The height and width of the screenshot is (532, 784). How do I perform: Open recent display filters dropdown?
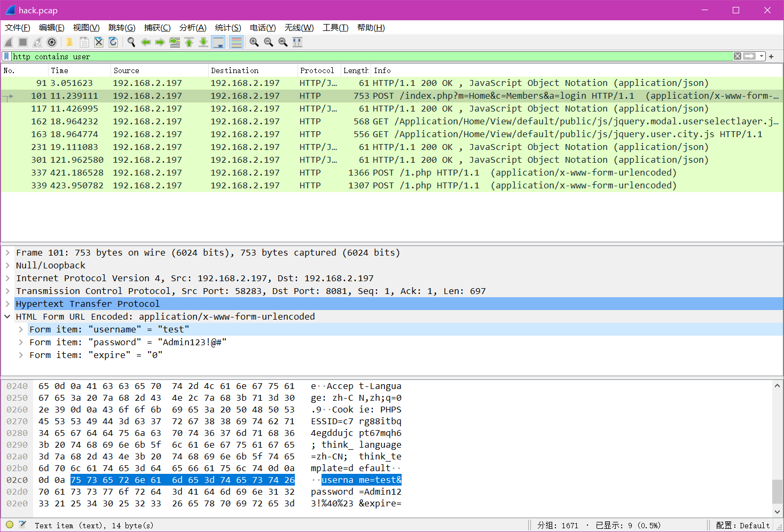[762, 56]
